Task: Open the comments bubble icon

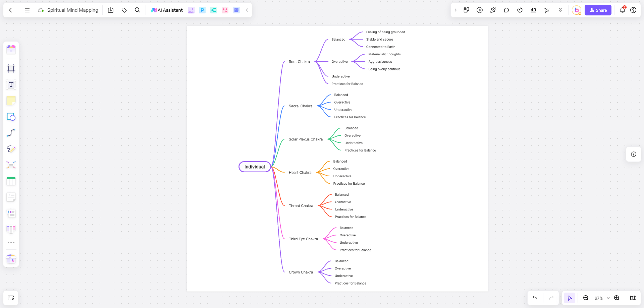Action: [x=506, y=10]
